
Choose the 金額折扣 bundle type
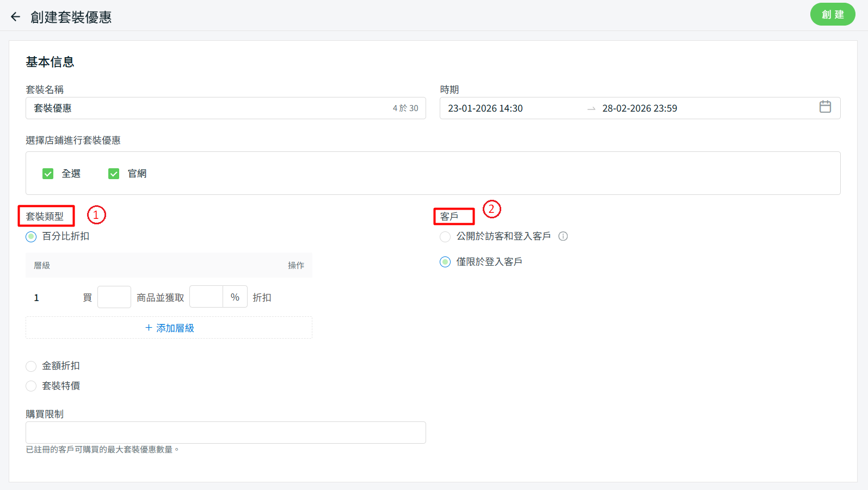pos(31,366)
